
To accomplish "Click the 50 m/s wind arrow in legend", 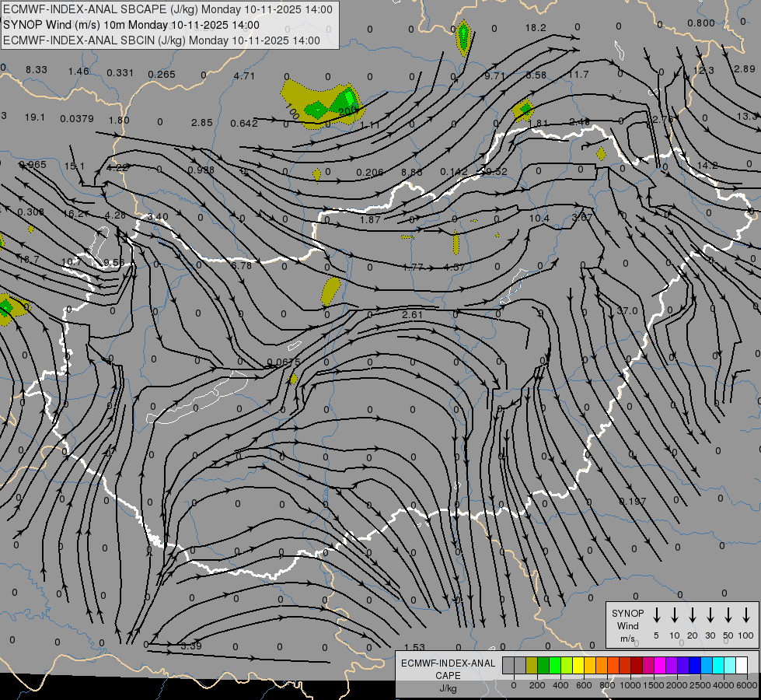I will pos(728,615).
